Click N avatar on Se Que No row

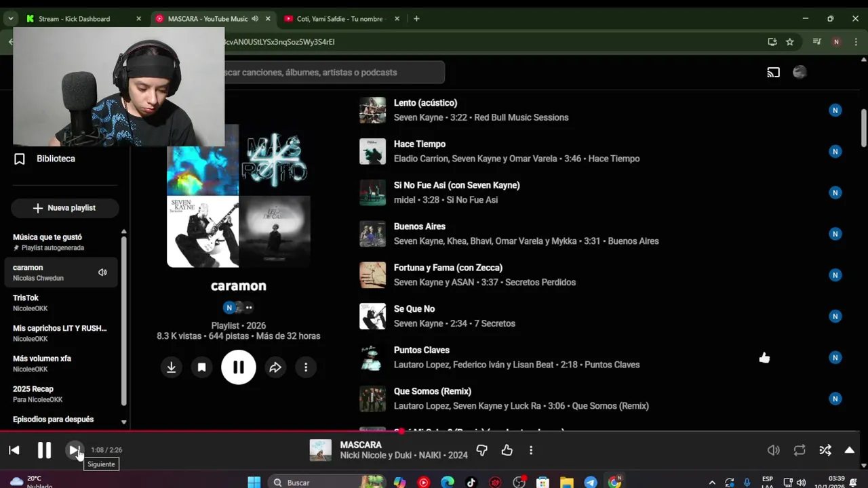(x=835, y=316)
